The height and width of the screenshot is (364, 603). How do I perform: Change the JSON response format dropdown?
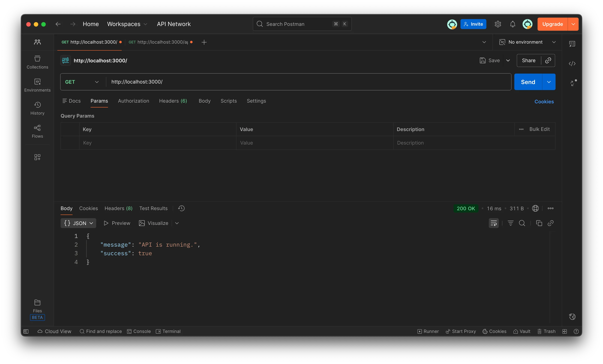pos(78,223)
